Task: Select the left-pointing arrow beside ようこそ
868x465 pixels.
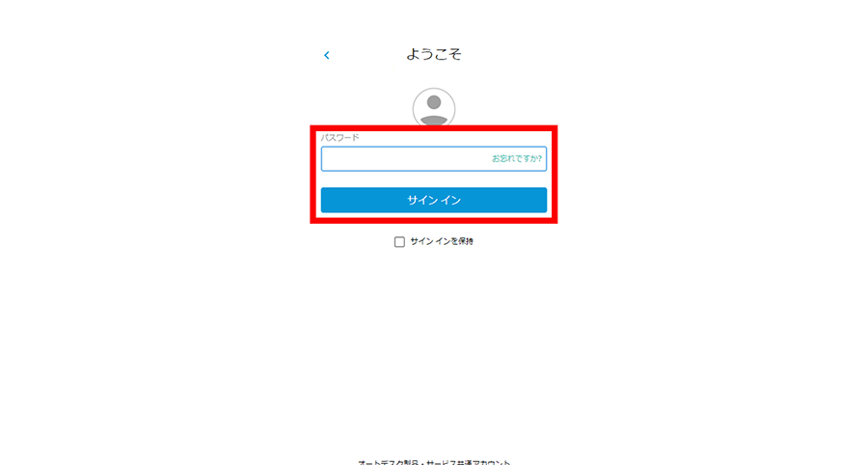Action: (327, 55)
